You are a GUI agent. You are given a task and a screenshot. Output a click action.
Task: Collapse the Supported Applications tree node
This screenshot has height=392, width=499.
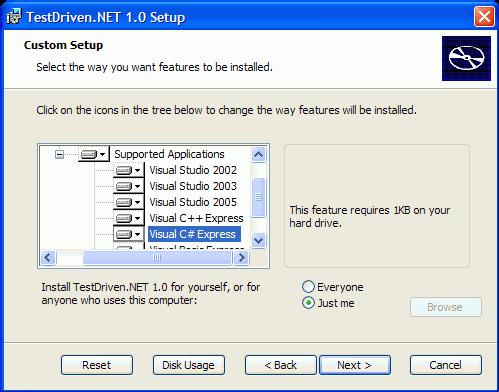59,154
